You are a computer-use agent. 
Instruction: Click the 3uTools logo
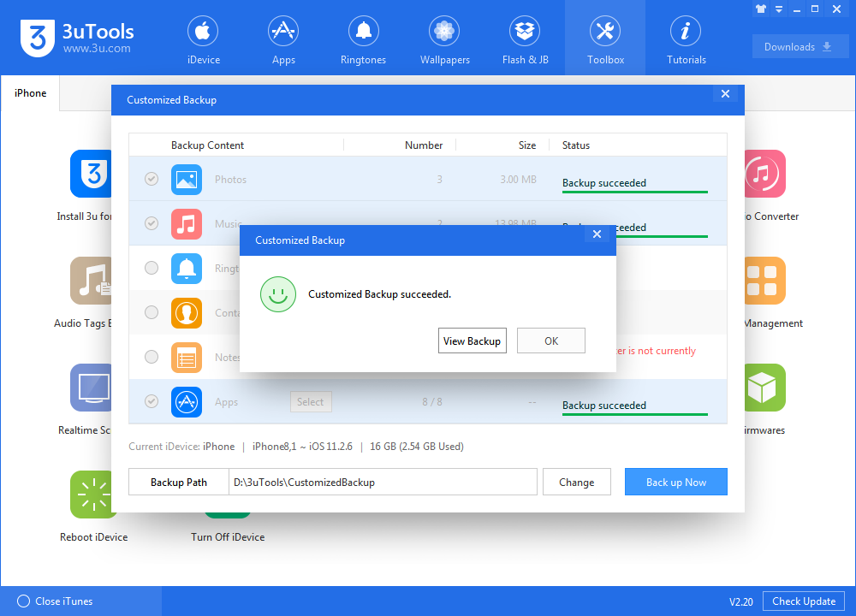77,38
